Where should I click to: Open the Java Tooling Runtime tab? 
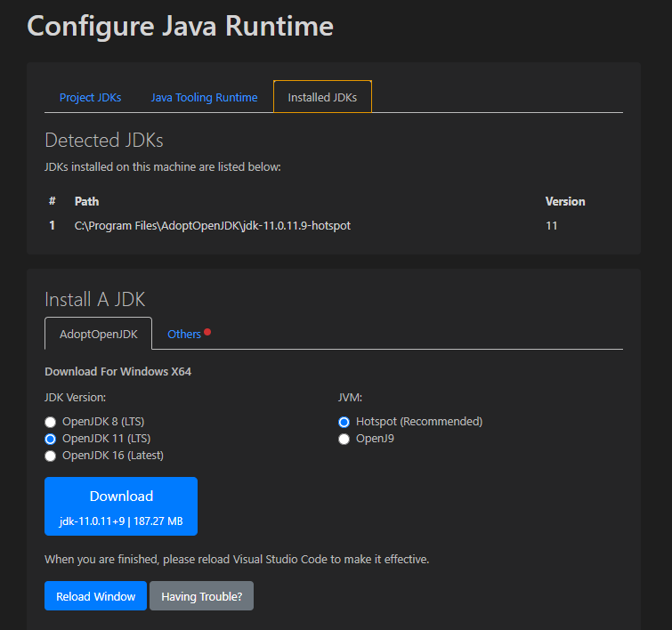(204, 97)
